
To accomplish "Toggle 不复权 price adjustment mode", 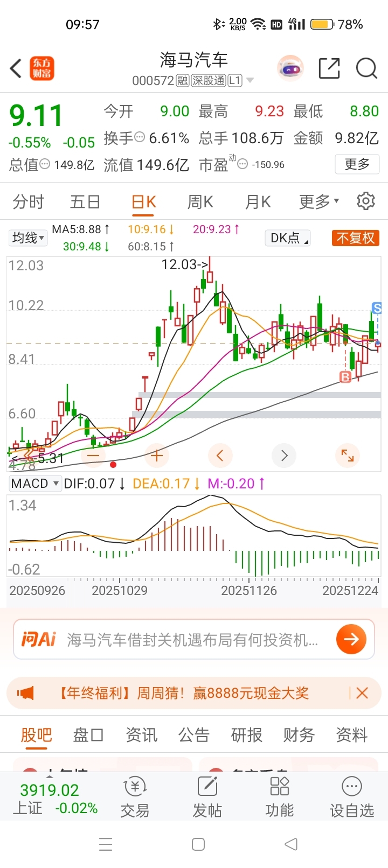I will click(356, 238).
